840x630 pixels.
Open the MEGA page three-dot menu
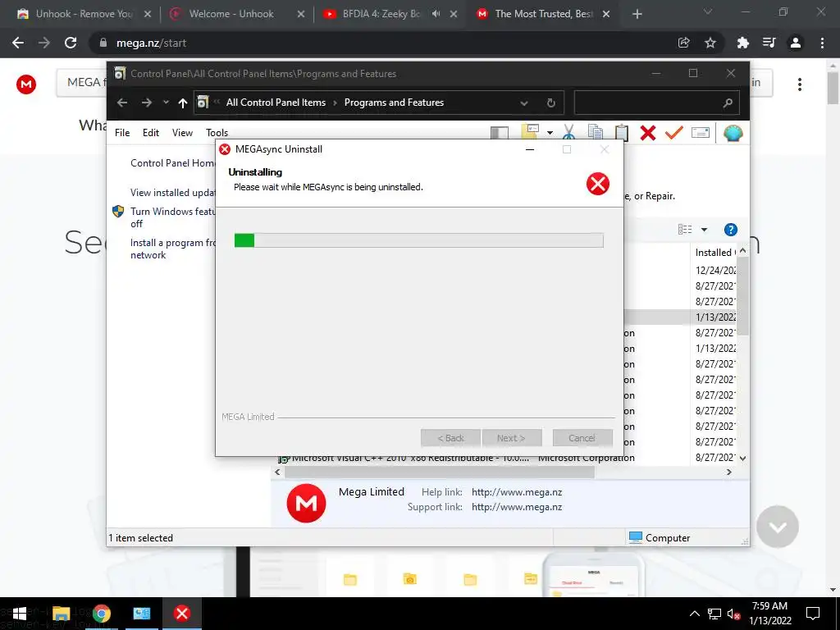[799, 84]
